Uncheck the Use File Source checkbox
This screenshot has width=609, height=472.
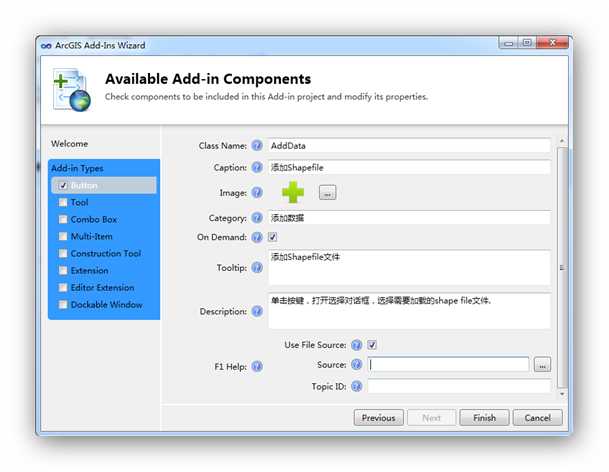pyautogui.click(x=372, y=345)
